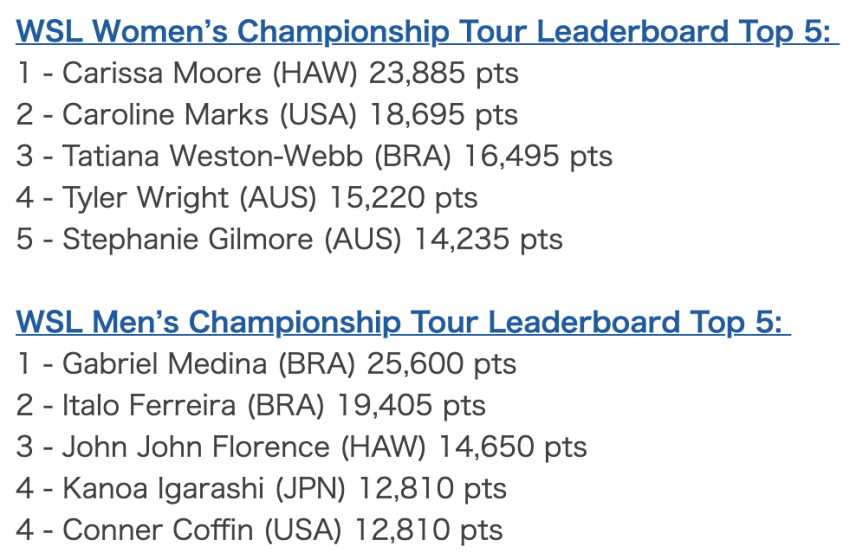Click Gabriel Medina (BRA) entry
Screen dimensions: 856x559
[x=266, y=364]
